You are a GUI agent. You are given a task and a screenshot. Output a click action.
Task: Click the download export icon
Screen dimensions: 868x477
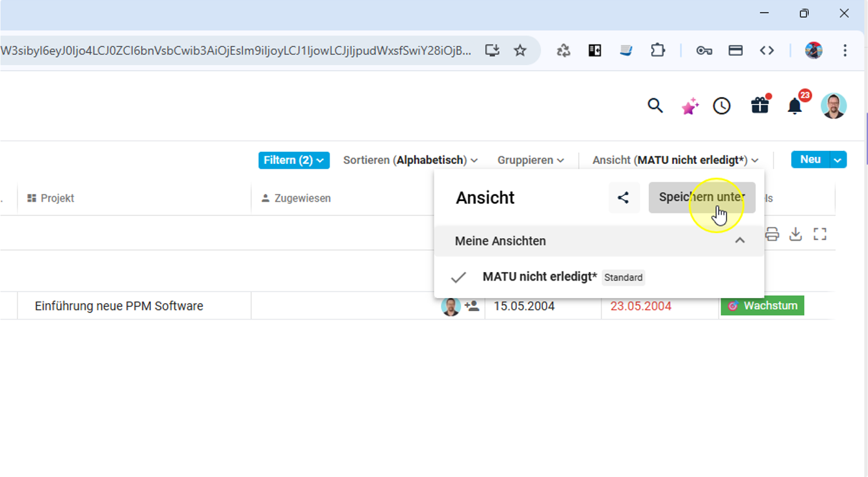coord(796,234)
